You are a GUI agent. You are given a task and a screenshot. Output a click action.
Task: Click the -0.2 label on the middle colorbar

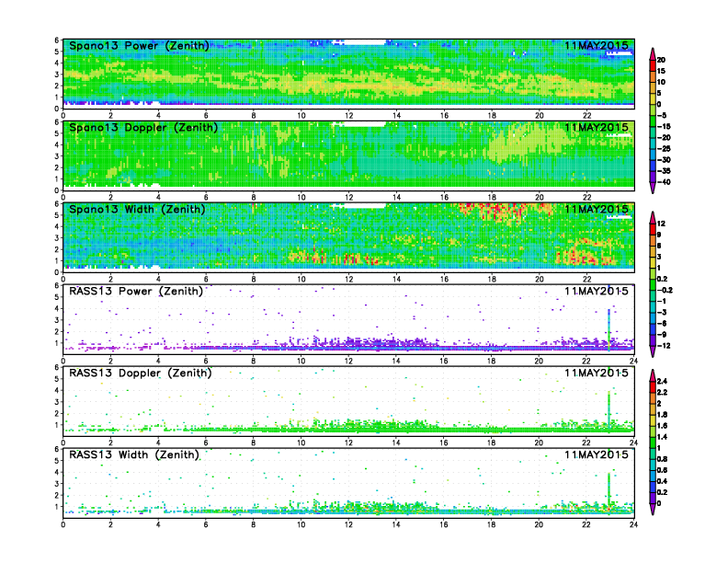pyautogui.click(x=665, y=290)
